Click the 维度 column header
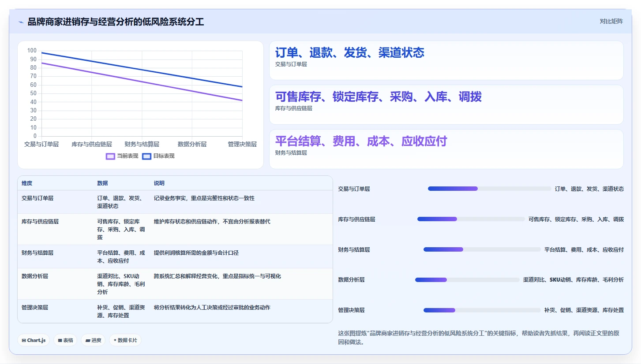This screenshot has width=641, height=364. [x=27, y=183]
